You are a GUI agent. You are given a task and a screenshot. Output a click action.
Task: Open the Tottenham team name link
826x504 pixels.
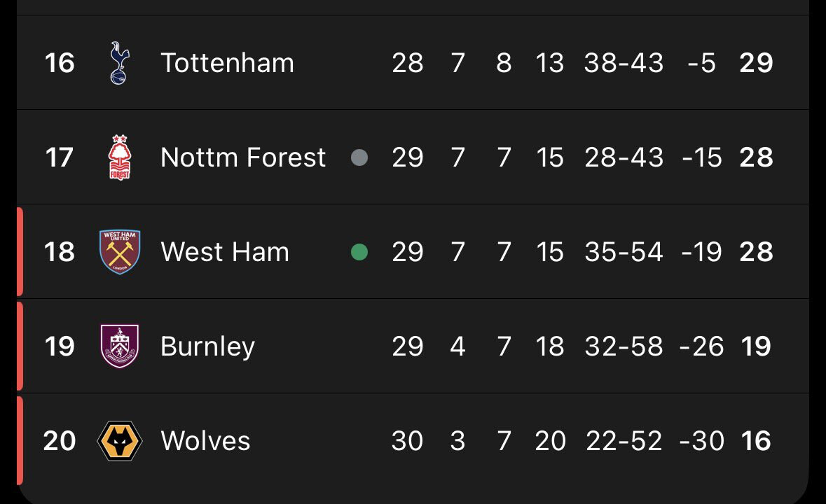[227, 63]
